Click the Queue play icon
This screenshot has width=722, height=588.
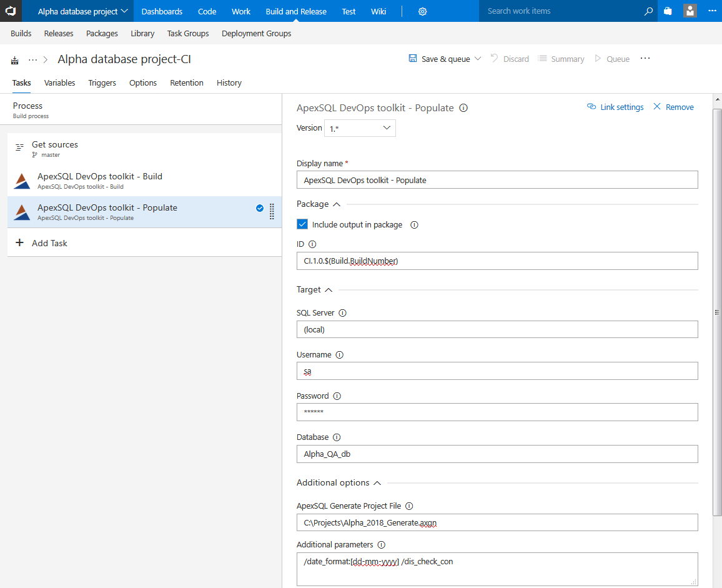click(598, 59)
